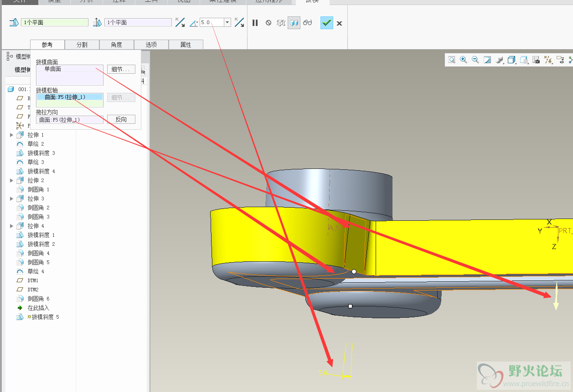Click the draft hinge plane icon
This screenshot has height=392, width=573.
point(14,22)
